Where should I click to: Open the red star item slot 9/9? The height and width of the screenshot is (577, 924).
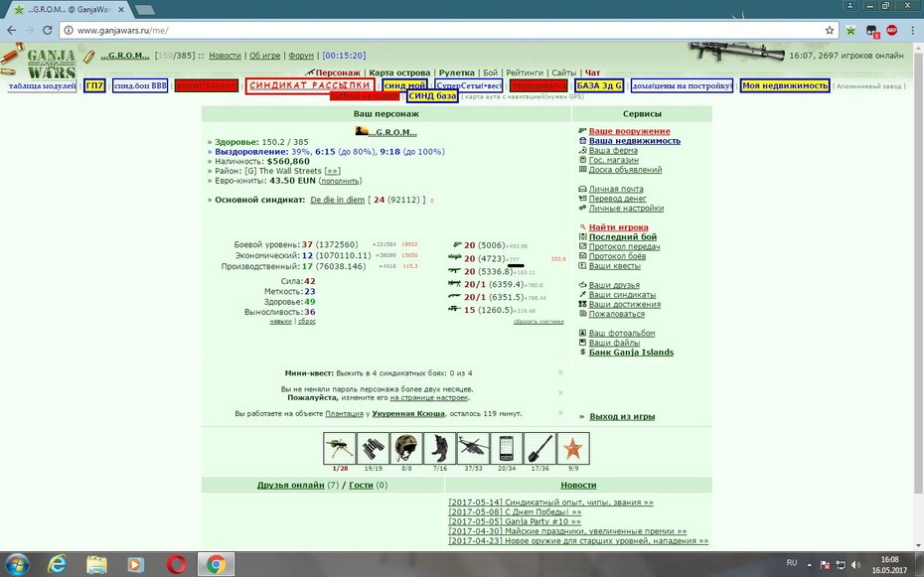coord(573,448)
